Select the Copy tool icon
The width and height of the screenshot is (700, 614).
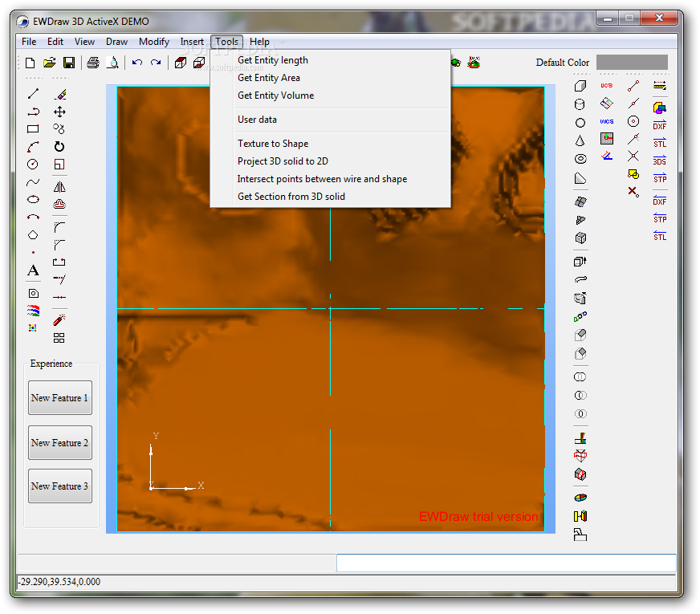pos(59,129)
